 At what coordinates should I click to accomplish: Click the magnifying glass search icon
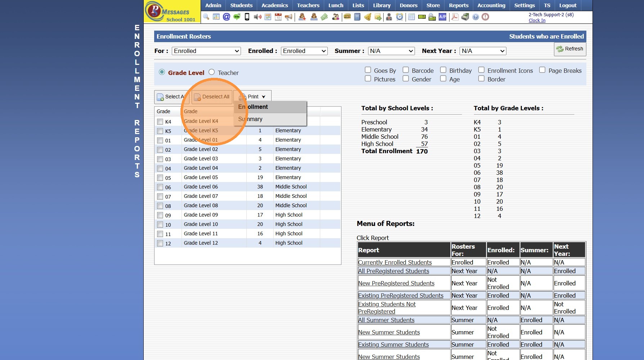(x=206, y=17)
